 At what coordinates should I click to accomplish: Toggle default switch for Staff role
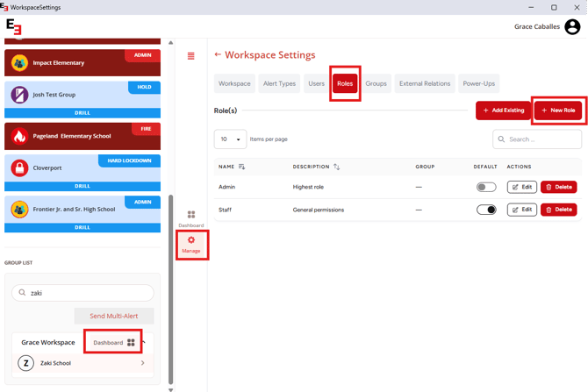coord(486,210)
